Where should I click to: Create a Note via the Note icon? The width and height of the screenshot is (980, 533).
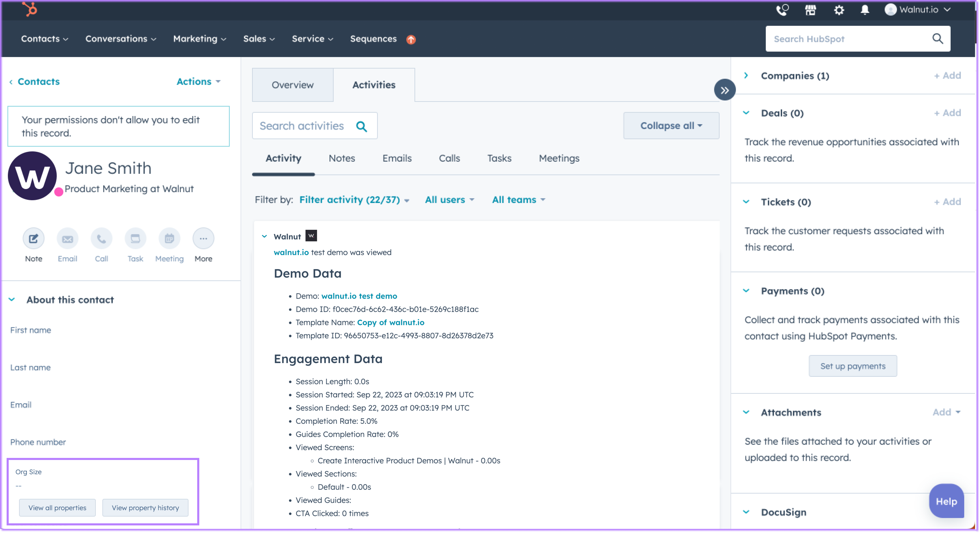coord(34,238)
